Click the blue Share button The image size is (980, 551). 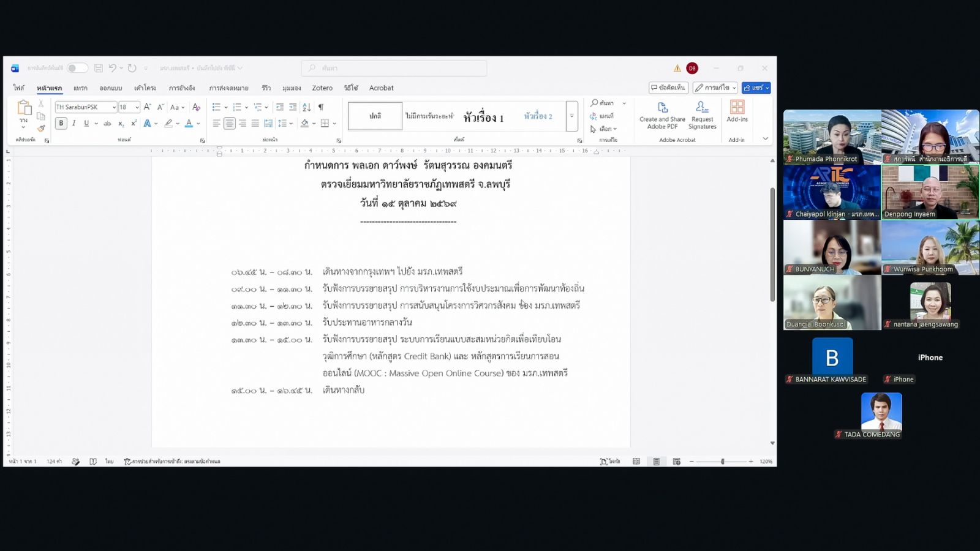point(756,88)
